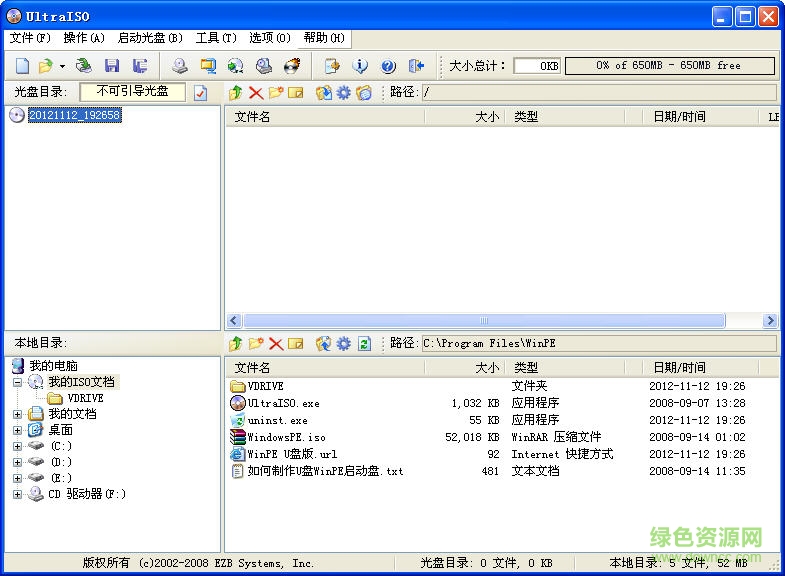
Task: Collapse the 我的ISO文档 tree node
Action: point(17,382)
